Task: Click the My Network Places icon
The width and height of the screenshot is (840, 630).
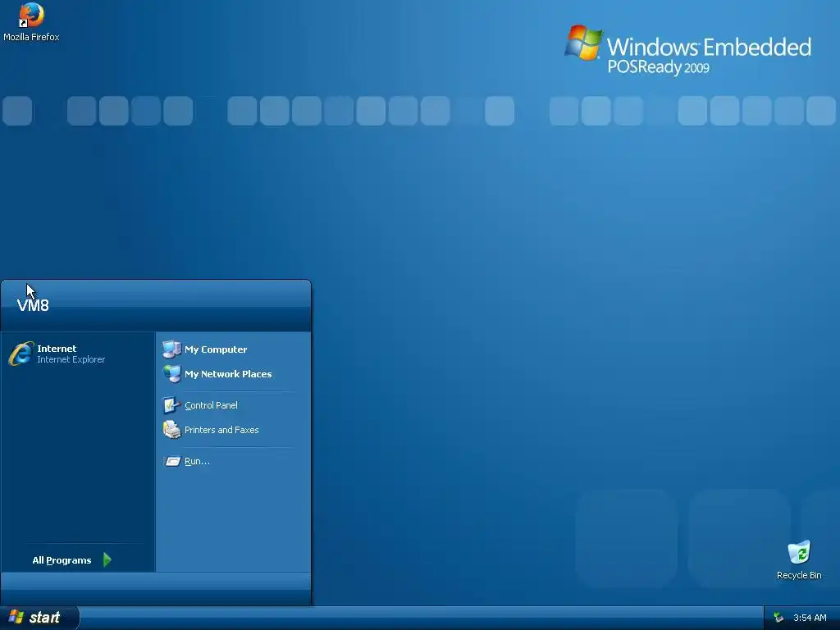Action: click(x=172, y=374)
